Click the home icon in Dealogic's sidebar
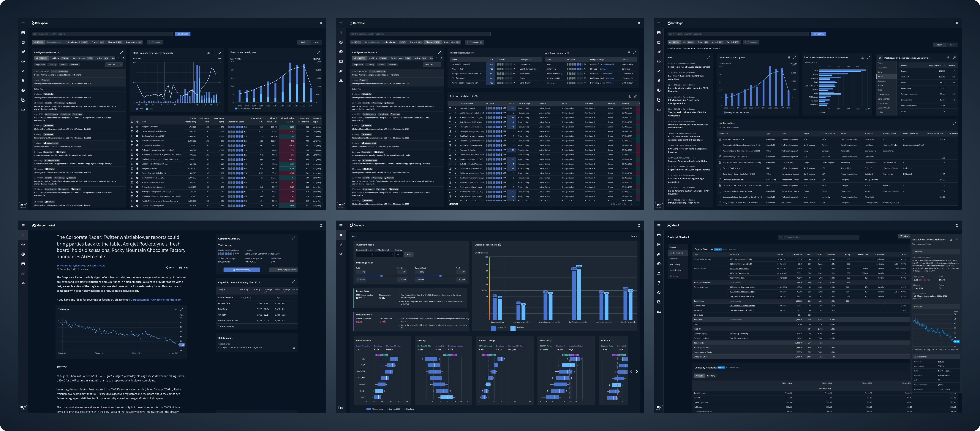This screenshot has width=980, height=431. [341, 235]
